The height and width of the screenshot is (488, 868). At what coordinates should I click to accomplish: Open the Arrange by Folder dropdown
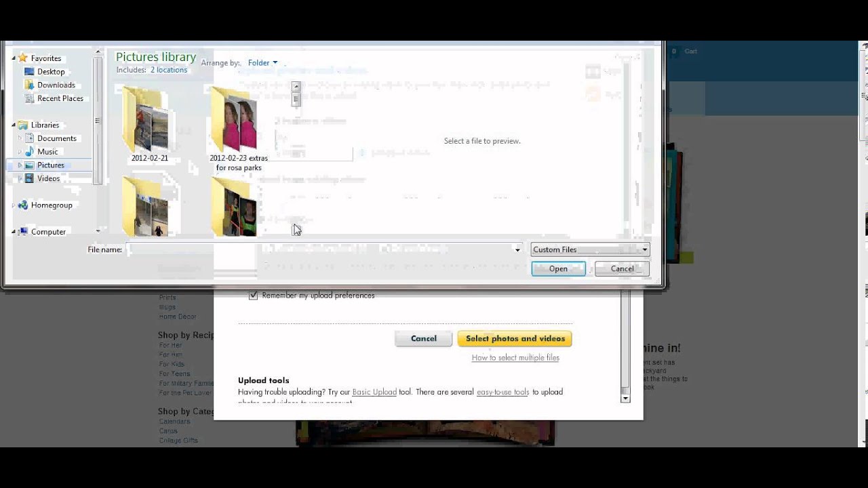[262, 63]
